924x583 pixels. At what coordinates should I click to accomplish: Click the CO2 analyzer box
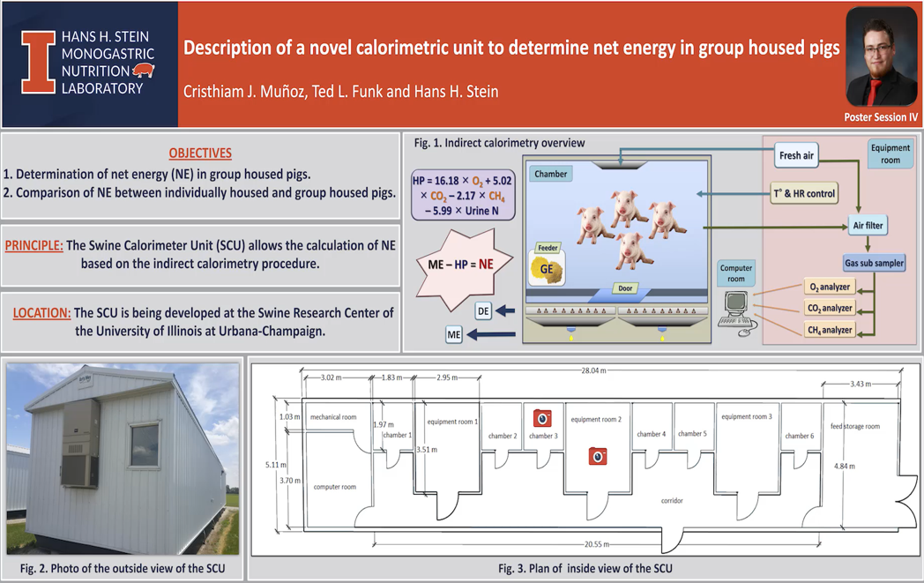pos(830,309)
